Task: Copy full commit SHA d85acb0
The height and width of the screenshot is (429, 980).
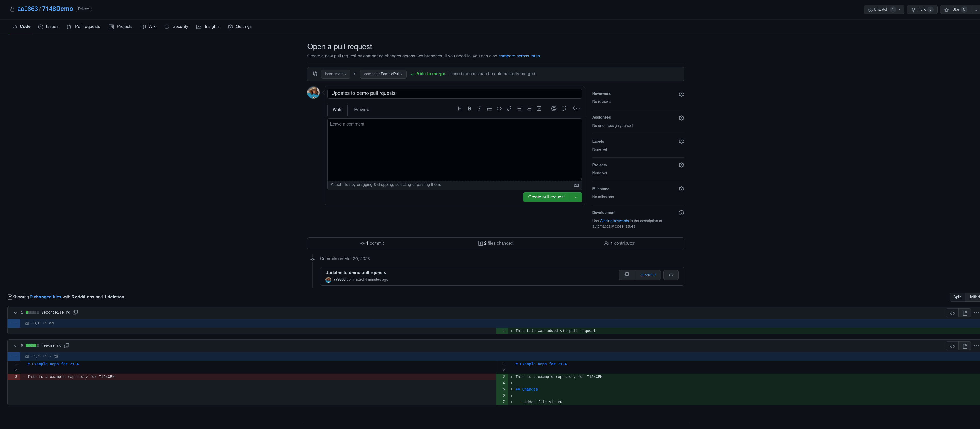Action: 626,275
